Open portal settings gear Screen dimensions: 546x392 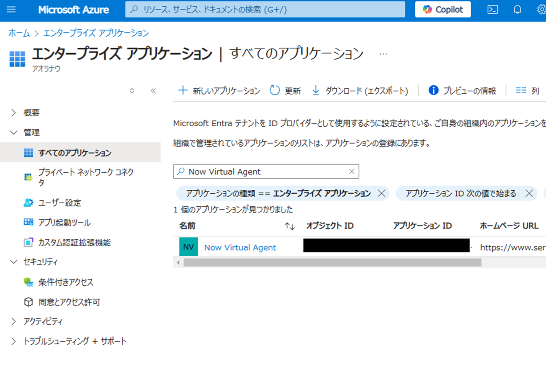point(541,9)
